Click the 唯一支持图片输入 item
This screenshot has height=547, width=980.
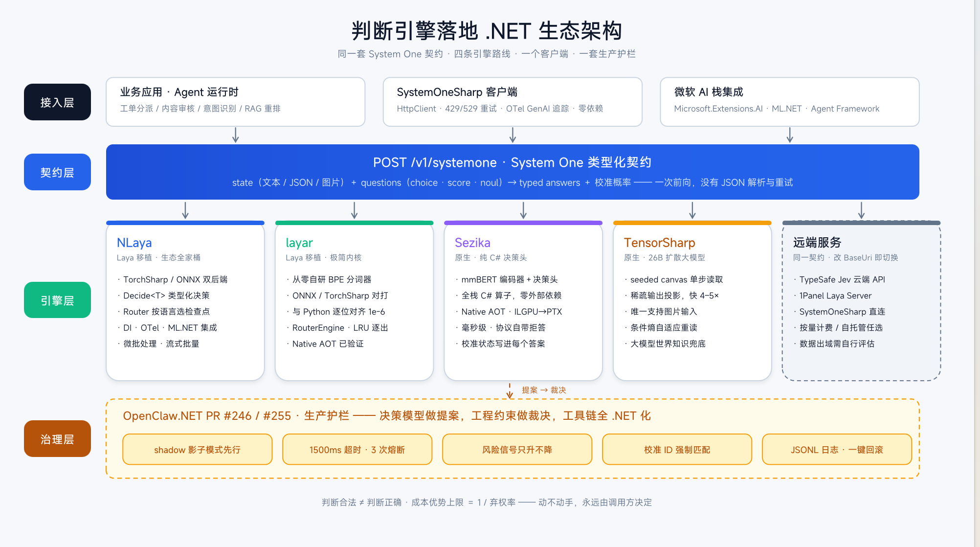(664, 312)
